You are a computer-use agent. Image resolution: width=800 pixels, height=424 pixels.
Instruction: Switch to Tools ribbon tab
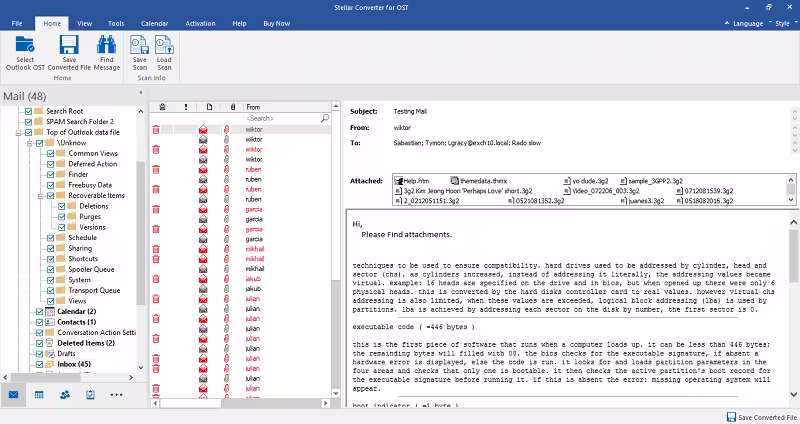point(116,23)
